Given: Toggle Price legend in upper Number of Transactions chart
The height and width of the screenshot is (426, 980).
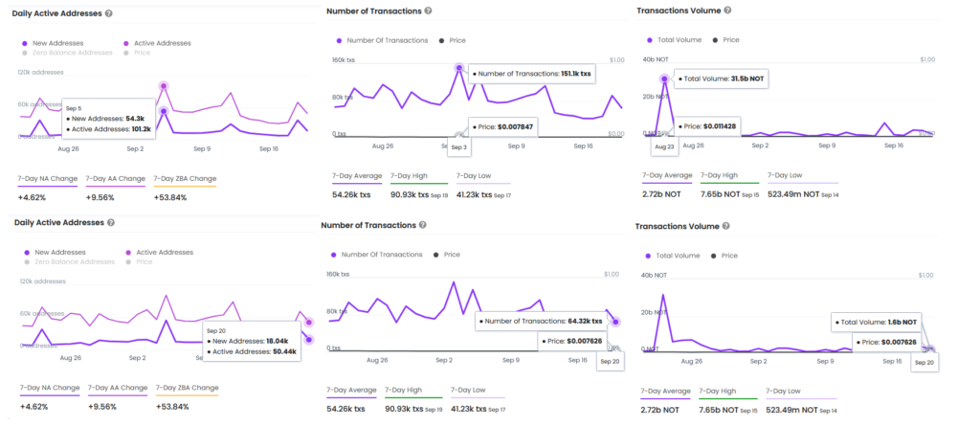Looking at the screenshot, I should click(452, 40).
